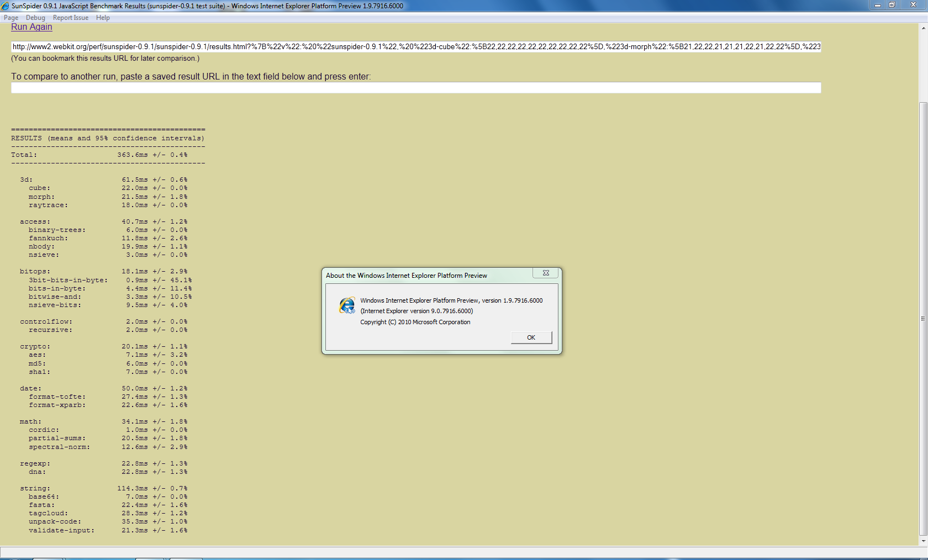Click the results URL text field
This screenshot has width=928, height=560.
[416, 46]
